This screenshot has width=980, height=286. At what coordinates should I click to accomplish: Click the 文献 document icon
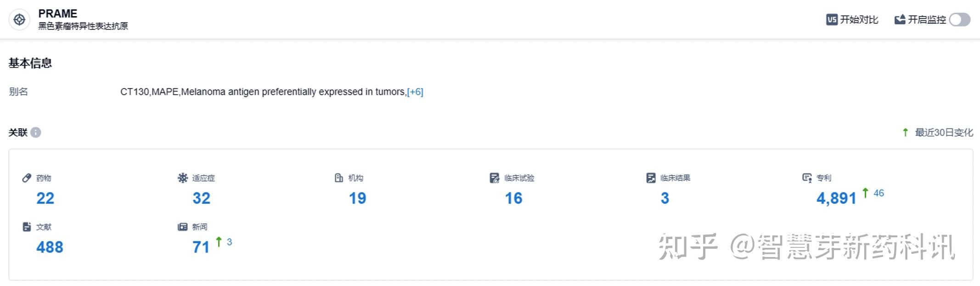click(x=27, y=227)
